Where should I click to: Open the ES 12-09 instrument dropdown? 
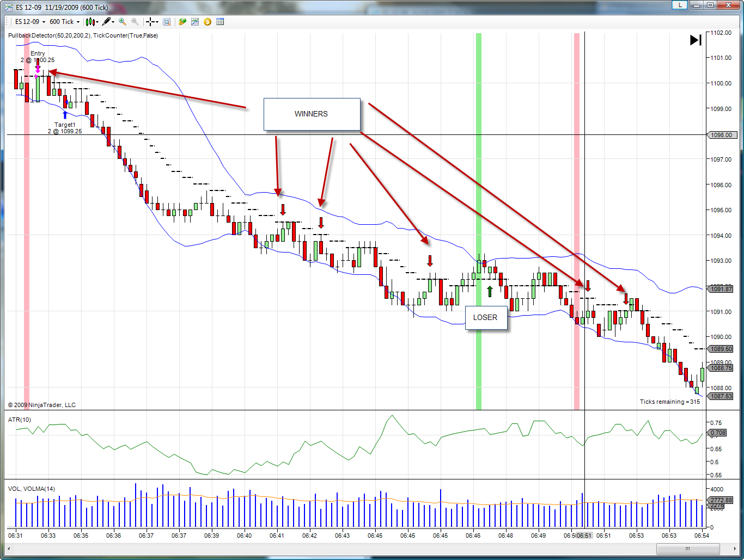coord(30,22)
